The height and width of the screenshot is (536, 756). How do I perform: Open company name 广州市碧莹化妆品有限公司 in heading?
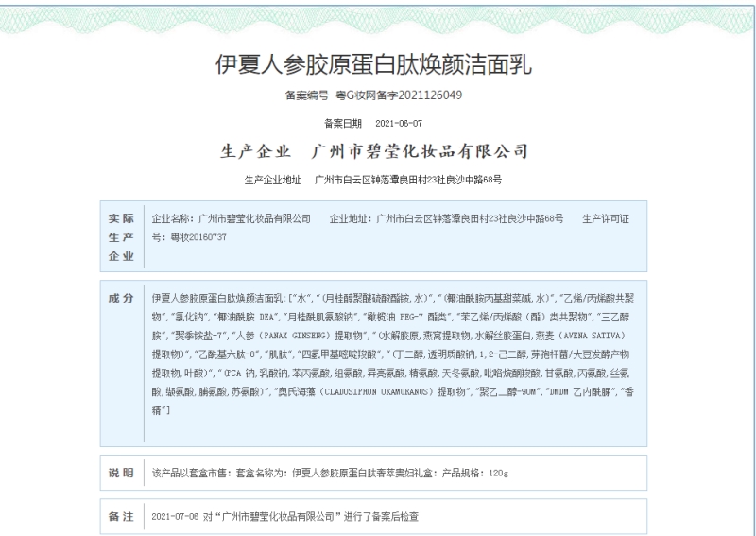(x=419, y=151)
